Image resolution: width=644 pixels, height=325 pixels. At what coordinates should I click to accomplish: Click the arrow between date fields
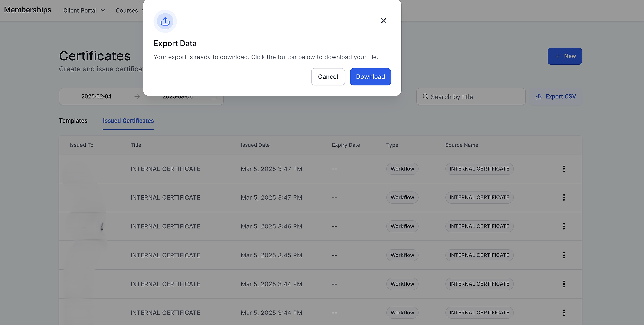[137, 97]
